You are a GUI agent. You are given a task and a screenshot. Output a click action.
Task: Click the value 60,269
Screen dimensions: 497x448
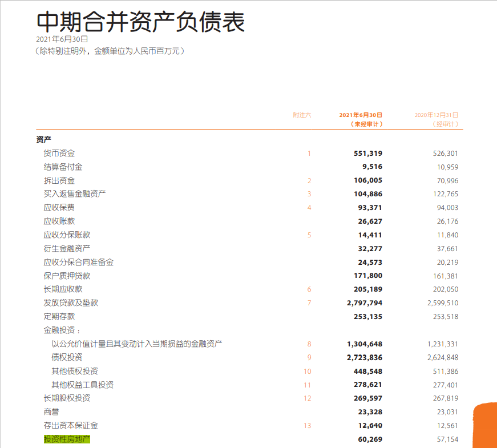click(370, 439)
